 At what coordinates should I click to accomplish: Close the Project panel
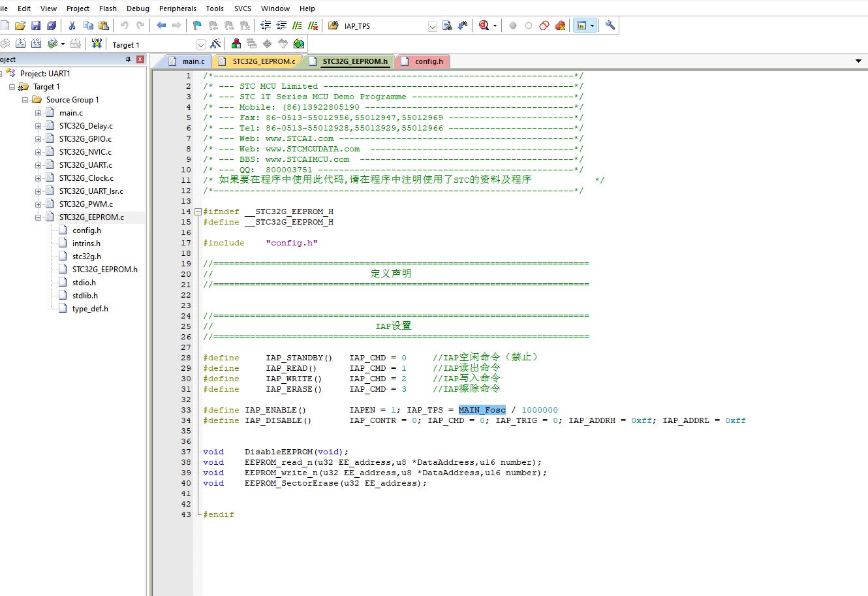pyautogui.click(x=140, y=59)
